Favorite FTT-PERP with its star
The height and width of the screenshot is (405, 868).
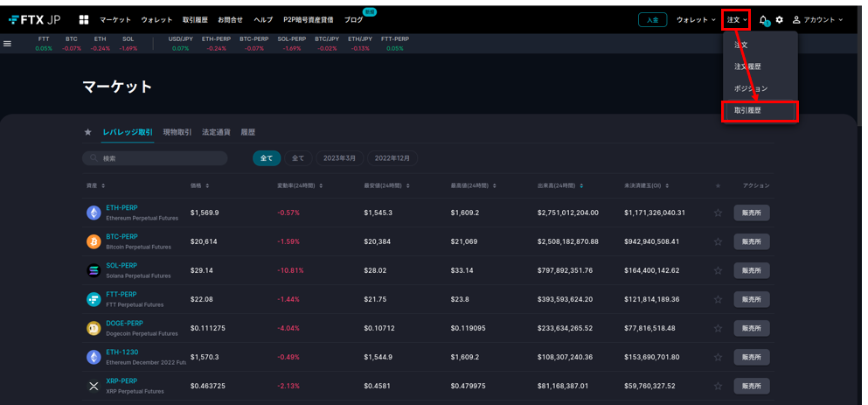(x=718, y=299)
